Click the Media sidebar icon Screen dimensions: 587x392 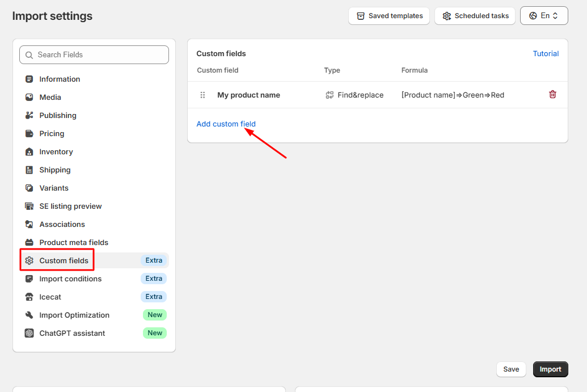coord(29,98)
